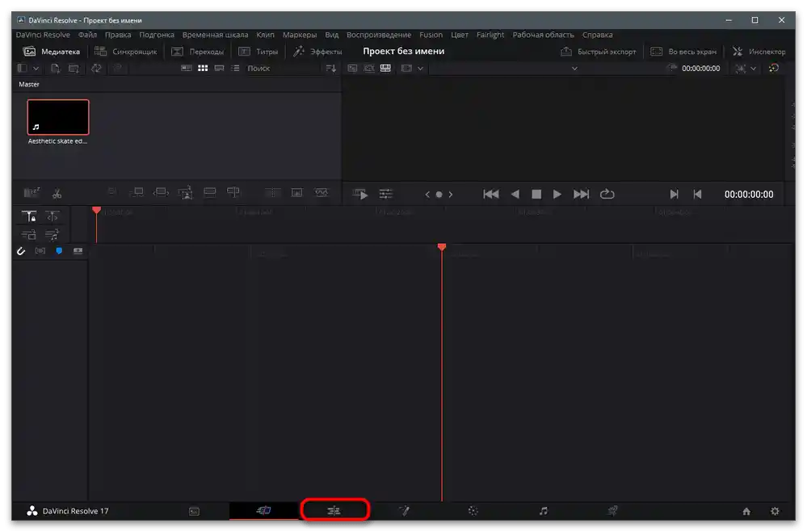Toggle the fast review playback icon
Screen dimensions: 807x532
[360, 194]
